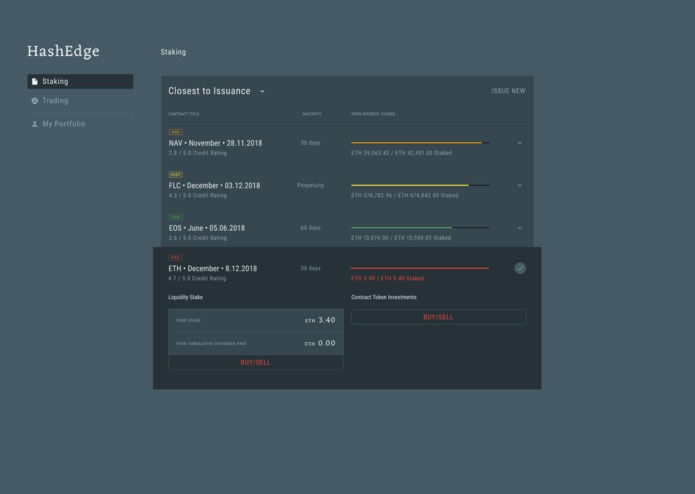Click the 60 days maturity for EOS
This screenshot has height=494, width=695.
(310, 228)
